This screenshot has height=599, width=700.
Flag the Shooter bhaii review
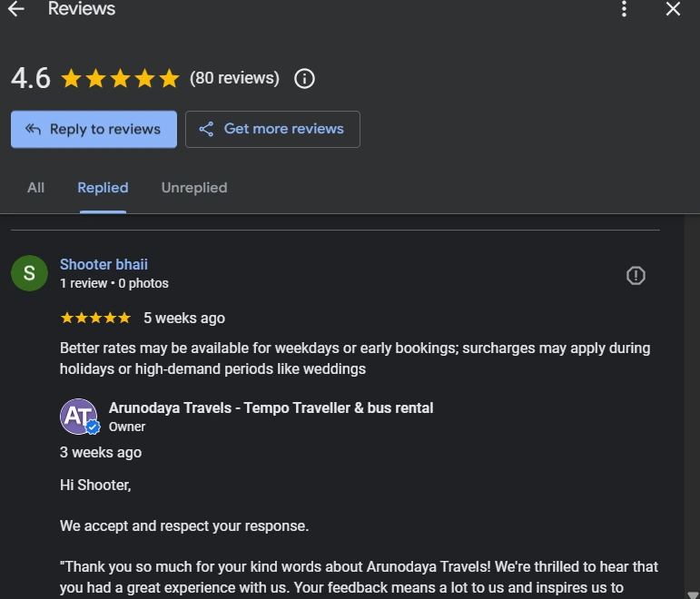tap(636, 275)
